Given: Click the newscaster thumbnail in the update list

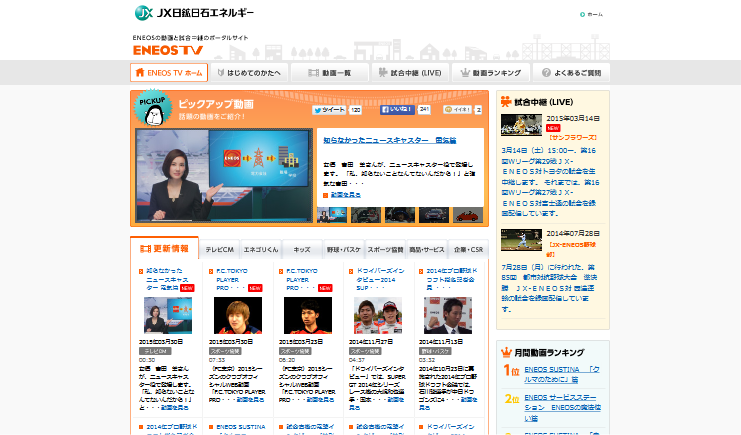Looking at the screenshot, I should coord(168,315).
